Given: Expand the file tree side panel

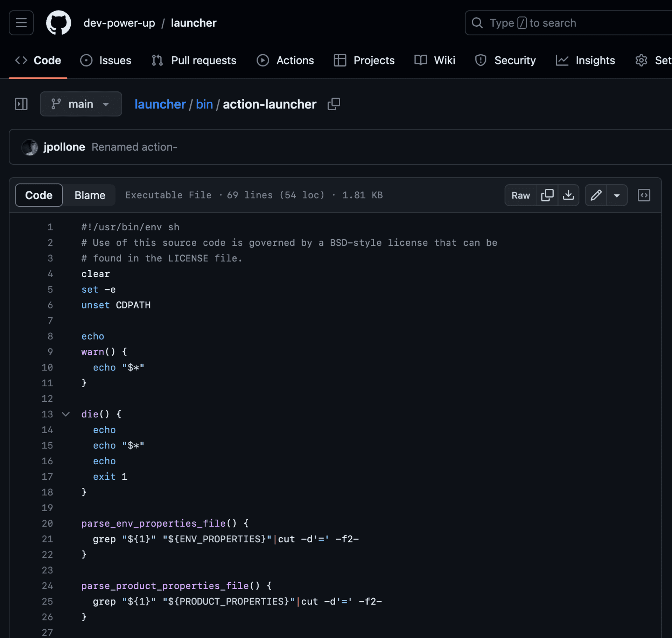Looking at the screenshot, I should click(21, 104).
